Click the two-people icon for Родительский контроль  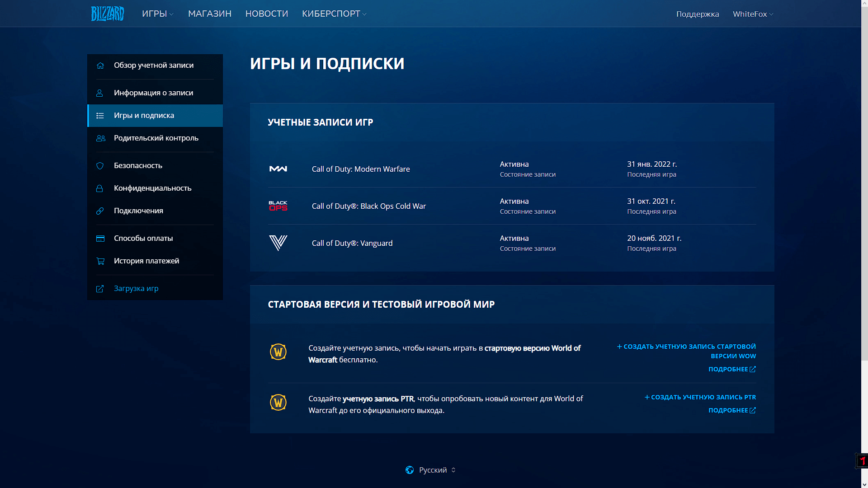pyautogui.click(x=101, y=138)
